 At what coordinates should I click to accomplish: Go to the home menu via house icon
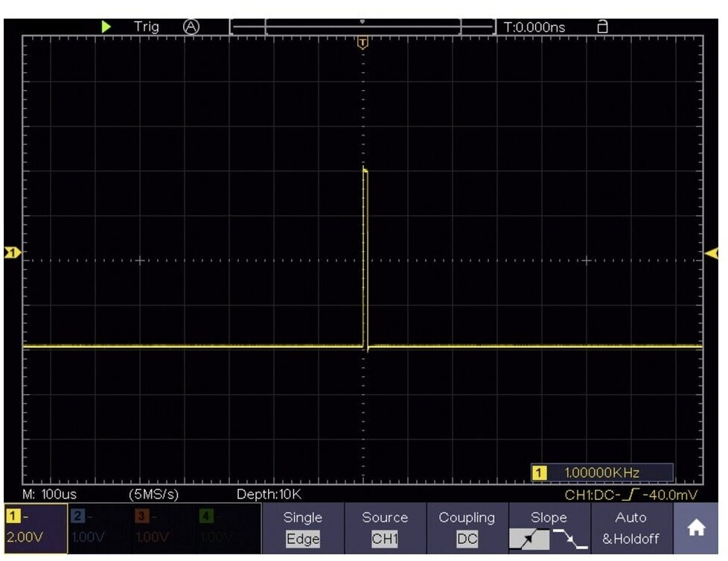[x=696, y=527]
